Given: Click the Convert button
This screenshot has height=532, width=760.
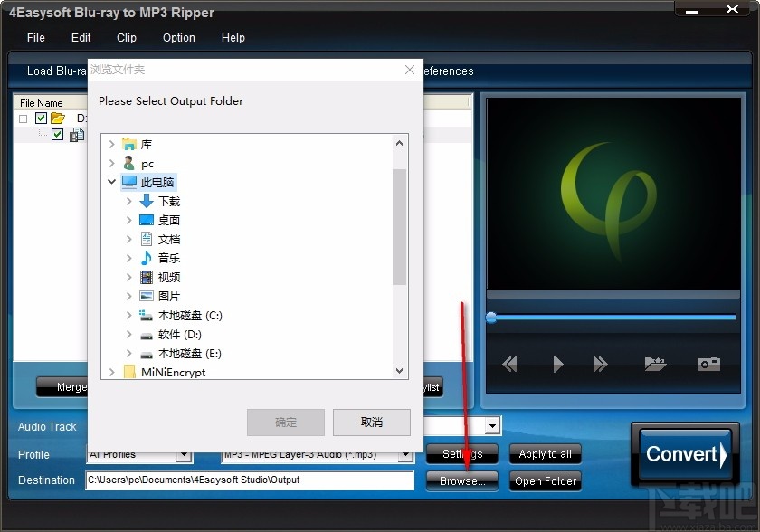Looking at the screenshot, I should pos(684,454).
